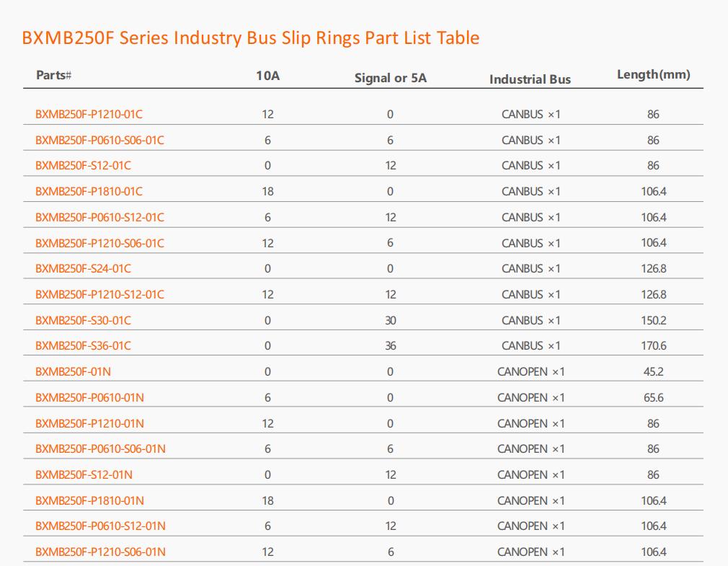Select the BXMB250F-S12-01C part number
The image size is (728, 566).
coord(83,166)
